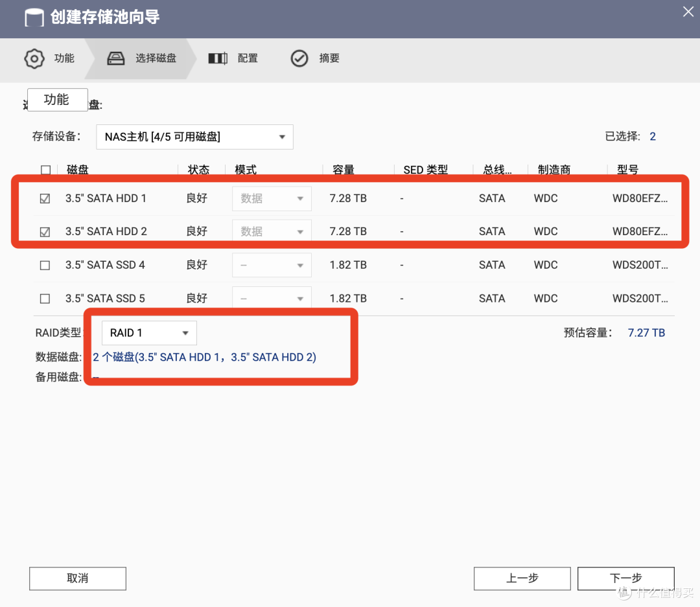Open mode dropdown for SATA HDD 1
This screenshot has width=700, height=607.
tap(272, 199)
